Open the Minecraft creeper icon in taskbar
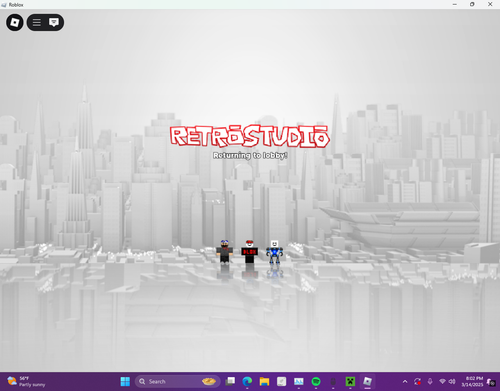 350,381
